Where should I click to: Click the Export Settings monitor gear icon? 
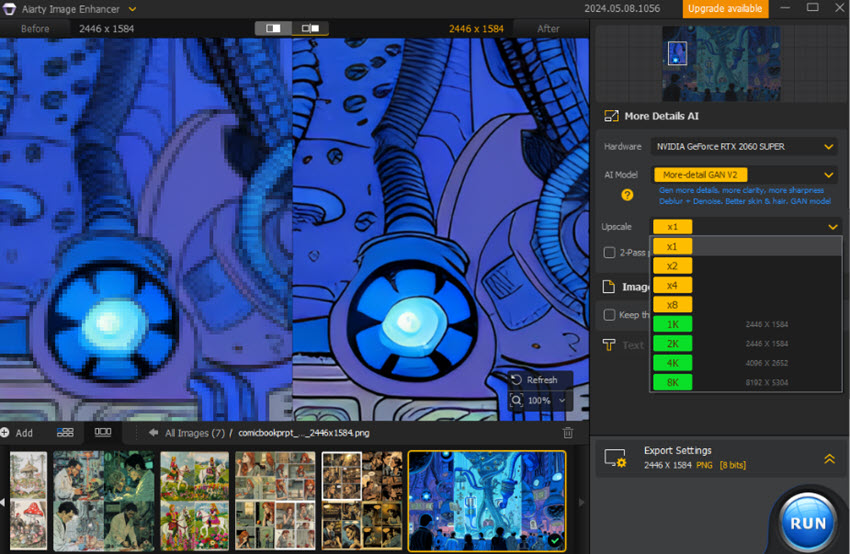(616, 458)
